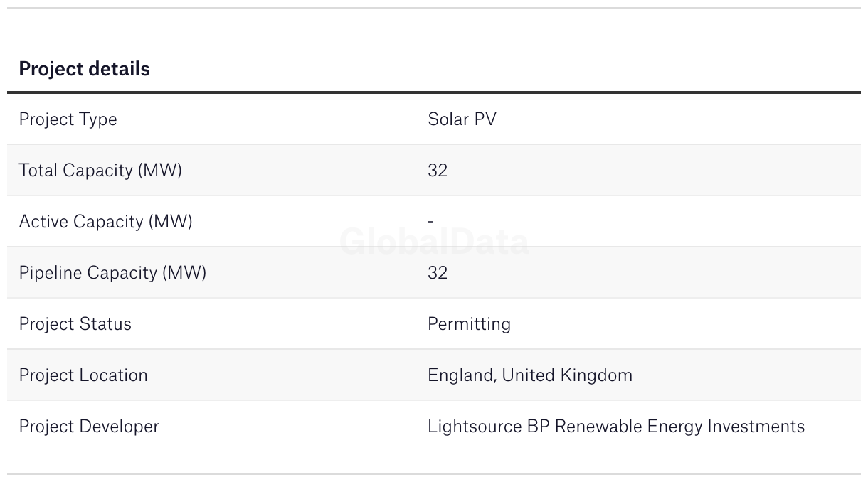Click the BP text in developer name
The width and height of the screenshot is (868, 482).
click(537, 427)
